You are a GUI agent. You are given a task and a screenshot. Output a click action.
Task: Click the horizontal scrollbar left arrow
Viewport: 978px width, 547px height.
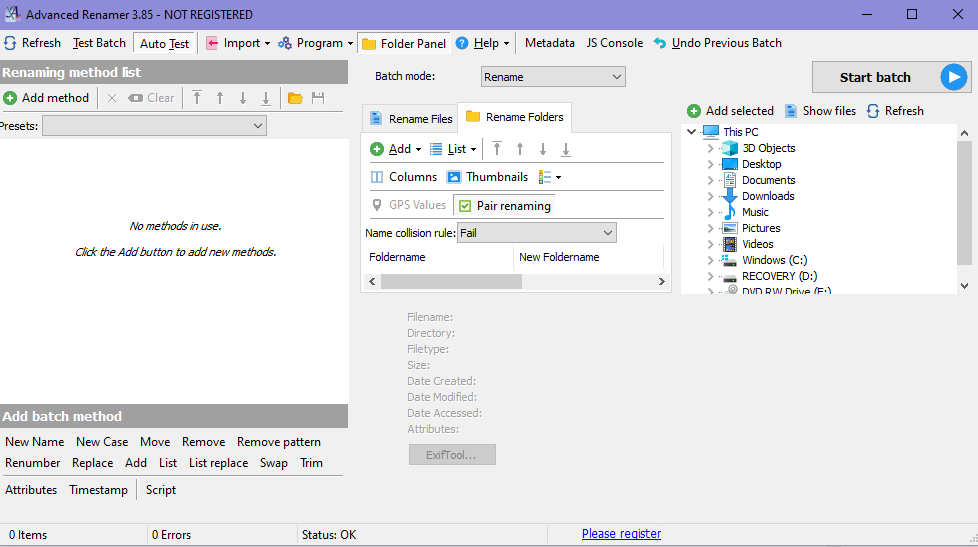click(x=372, y=282)
